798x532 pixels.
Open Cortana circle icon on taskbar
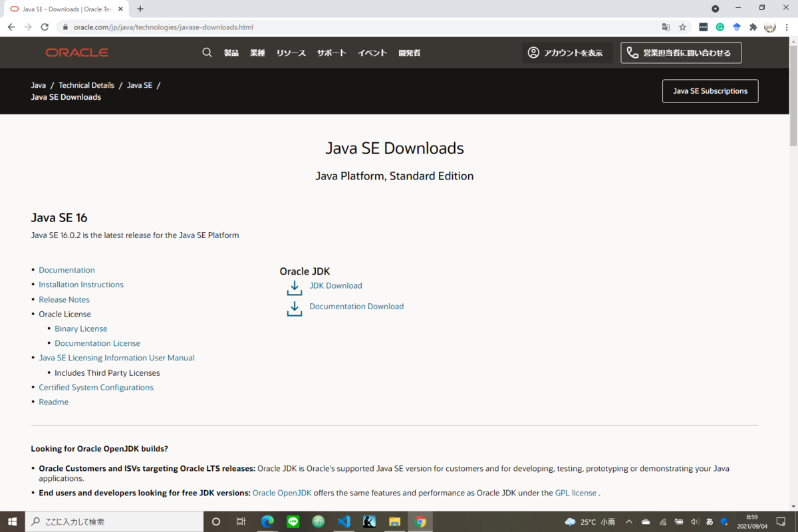pos(215,522)
